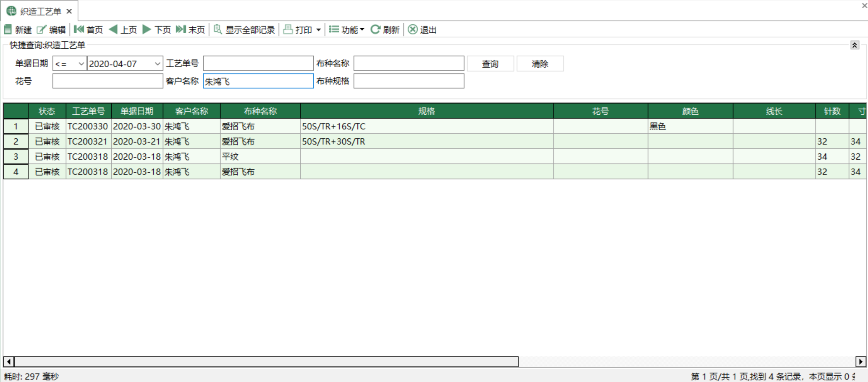Click the 工艺单号 column header
Screen dimensions: 868x382
point(89,111)
